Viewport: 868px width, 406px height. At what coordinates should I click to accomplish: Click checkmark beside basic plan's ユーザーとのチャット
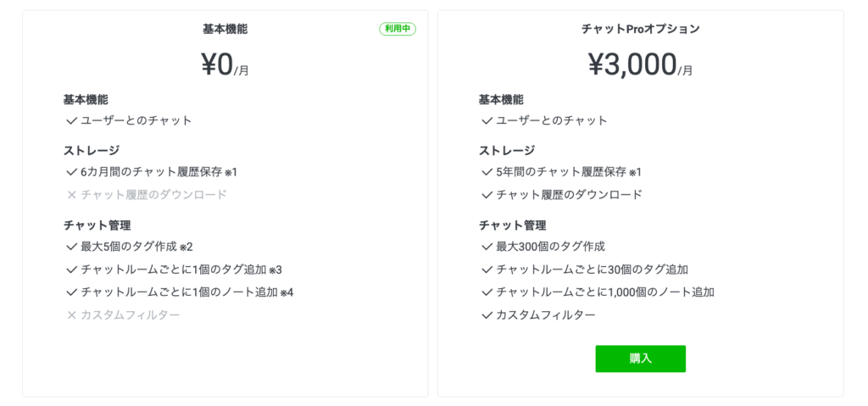tap(71, 120)
